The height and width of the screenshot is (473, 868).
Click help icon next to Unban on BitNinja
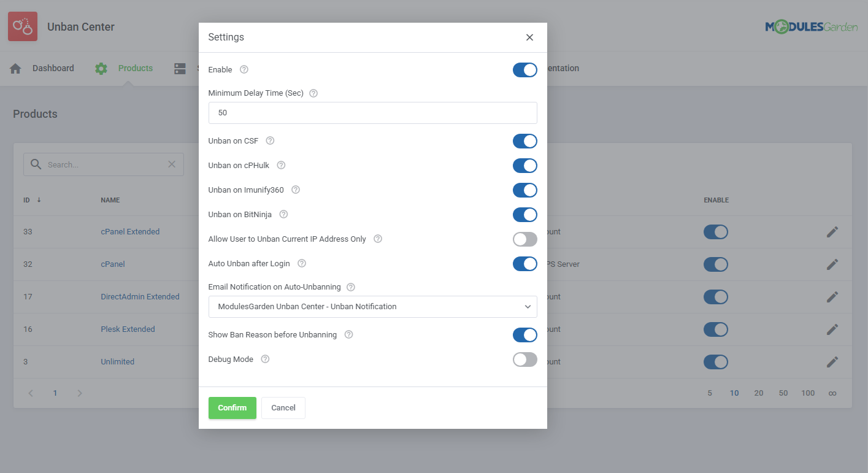coord(283,215)
